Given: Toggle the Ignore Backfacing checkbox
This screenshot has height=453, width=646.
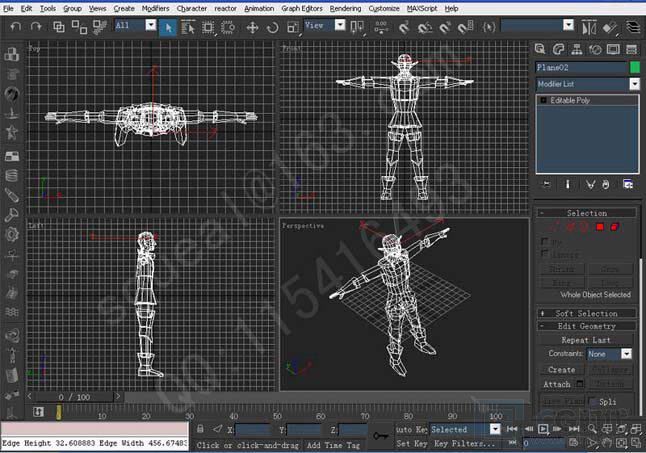Looking at the screenshot, I should coord(545,253).
